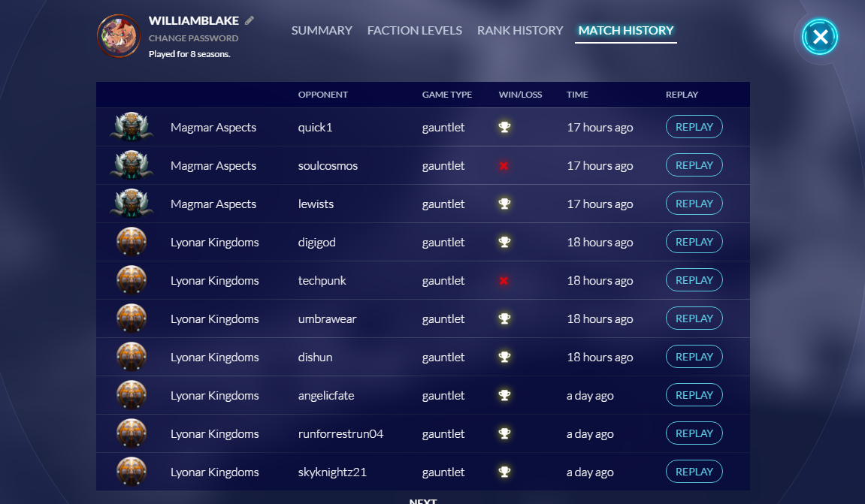Viewport: 865px width, 504px height.
Task: Click the win trophy icon for runforrestrun04 match
Action: 504,433
